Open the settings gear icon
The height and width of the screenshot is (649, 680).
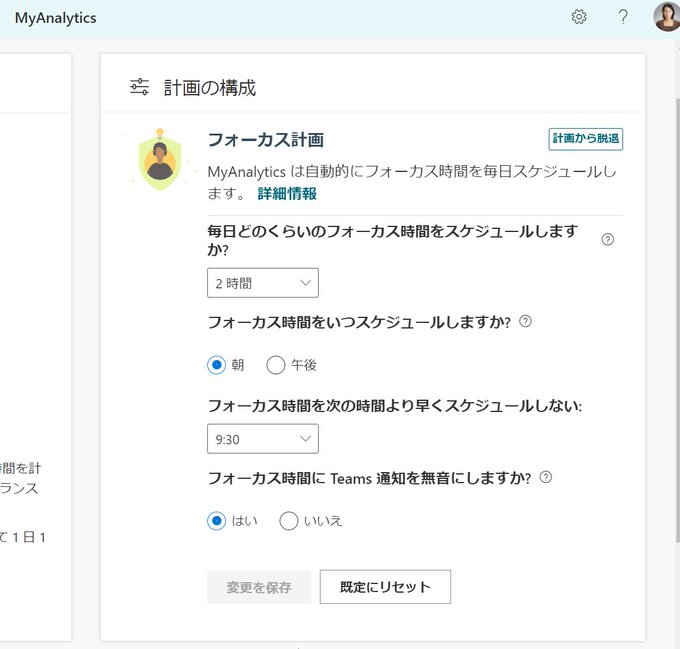579,17
